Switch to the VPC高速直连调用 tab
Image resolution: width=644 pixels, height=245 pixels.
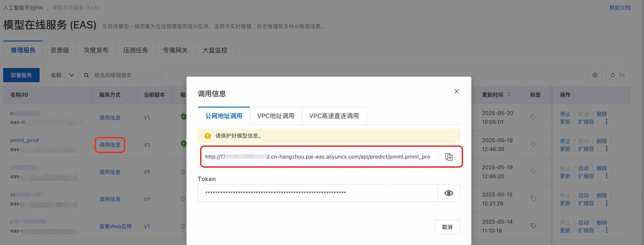click(x=334, y=116)
